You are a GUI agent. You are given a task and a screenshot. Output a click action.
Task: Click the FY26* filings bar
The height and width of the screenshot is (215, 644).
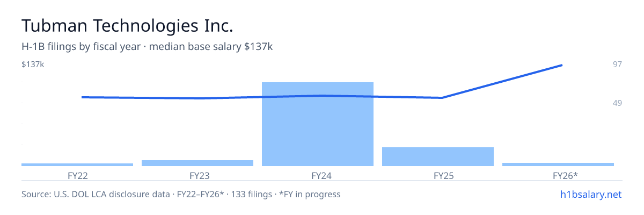(558, 164)
